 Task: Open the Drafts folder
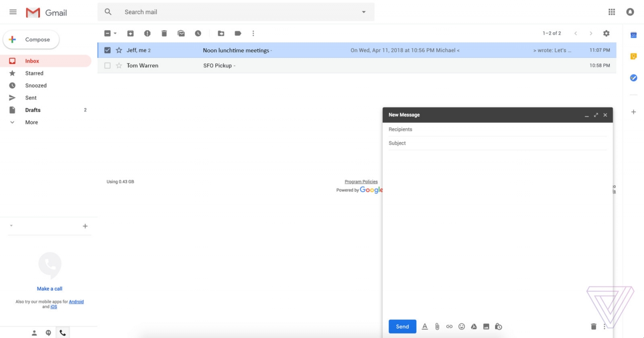[33, 110]
